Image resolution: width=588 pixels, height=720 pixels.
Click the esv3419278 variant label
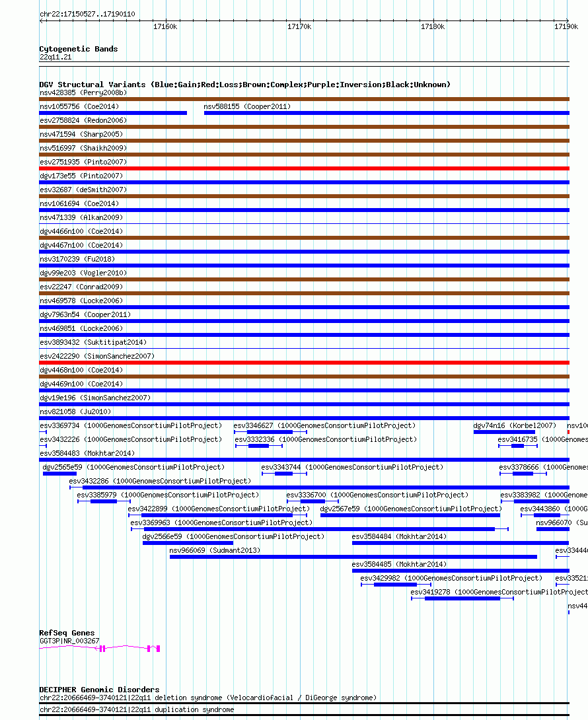tap(499, 592)
